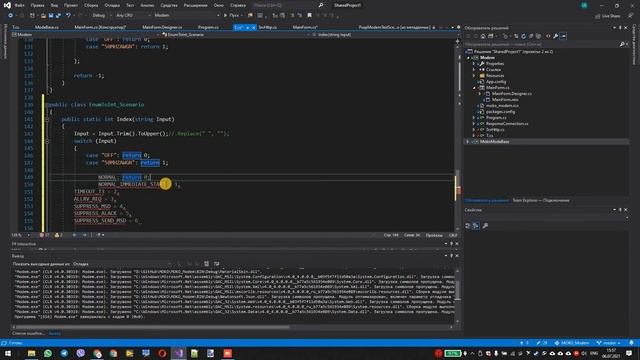This screenshot has height=360, width=640.
Task: Click the Show All Files icon in Solution Explorer
Action: [x=538, y=36]
